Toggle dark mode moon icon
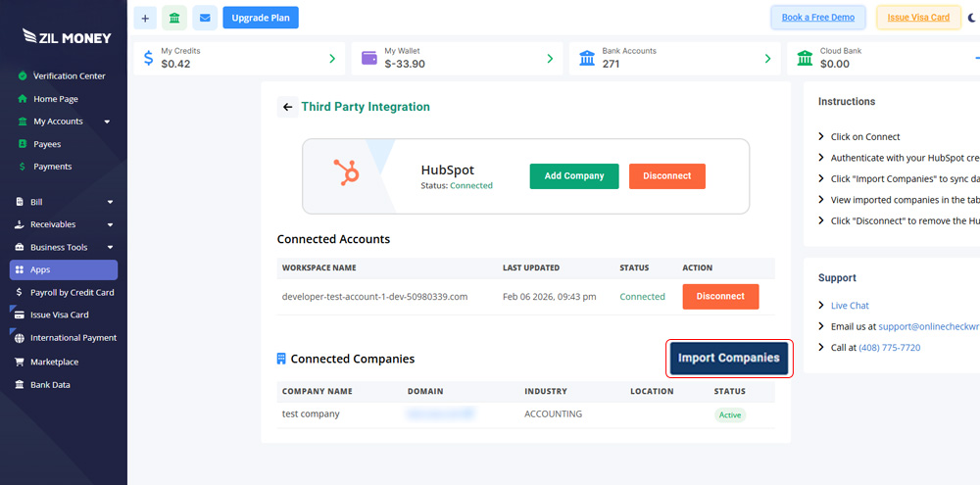This screenshot has height=485, width=980. (x=972, y=18)
